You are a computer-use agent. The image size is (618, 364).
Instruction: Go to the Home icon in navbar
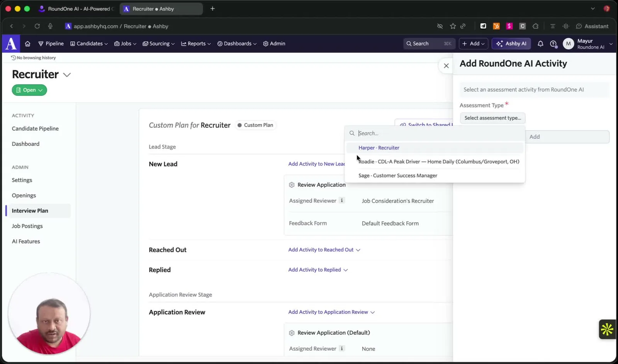(x=27, y=44)
